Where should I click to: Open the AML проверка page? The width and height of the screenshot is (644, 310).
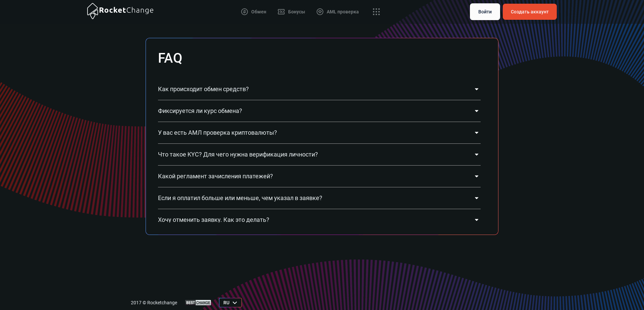pyautogui.click(x=342, y=12)
